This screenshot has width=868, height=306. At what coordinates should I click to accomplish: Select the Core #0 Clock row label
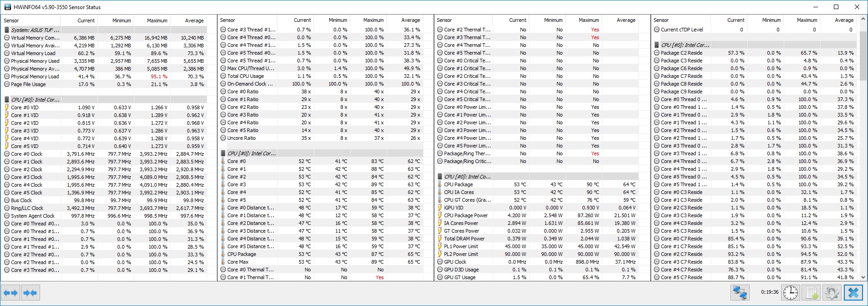point(26,154)
